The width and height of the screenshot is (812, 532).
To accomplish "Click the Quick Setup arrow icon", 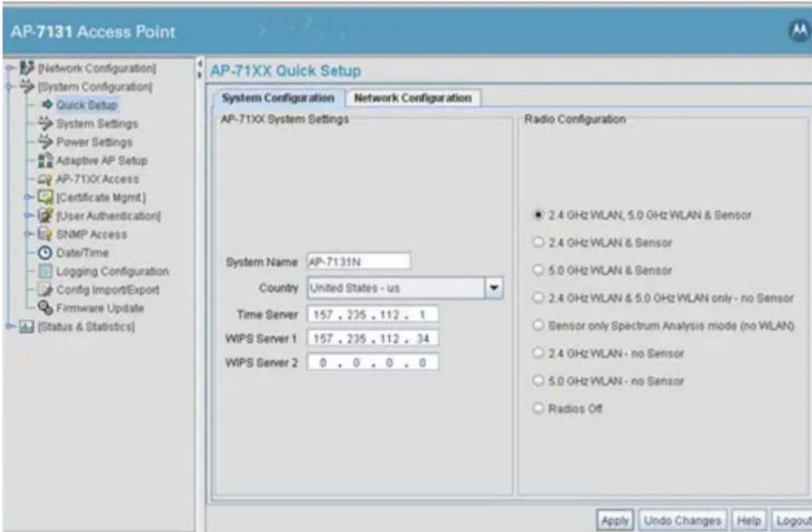I will coord(47,104).
